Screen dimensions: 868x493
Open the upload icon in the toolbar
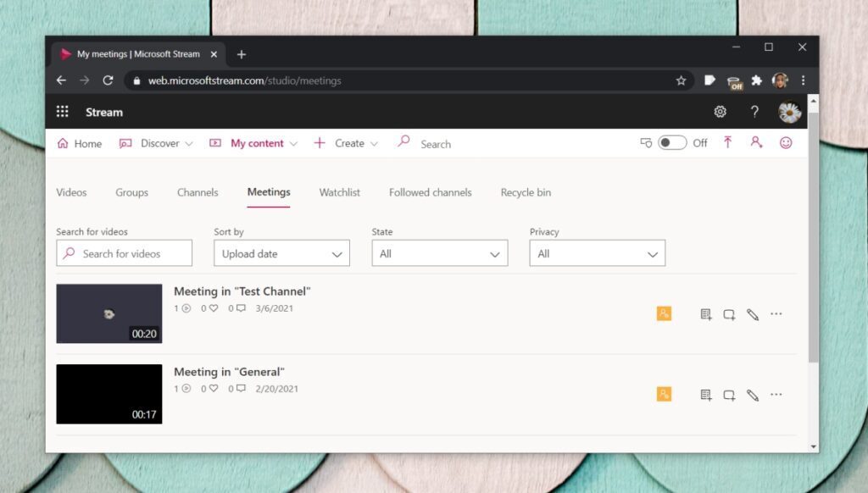(727, 143)
